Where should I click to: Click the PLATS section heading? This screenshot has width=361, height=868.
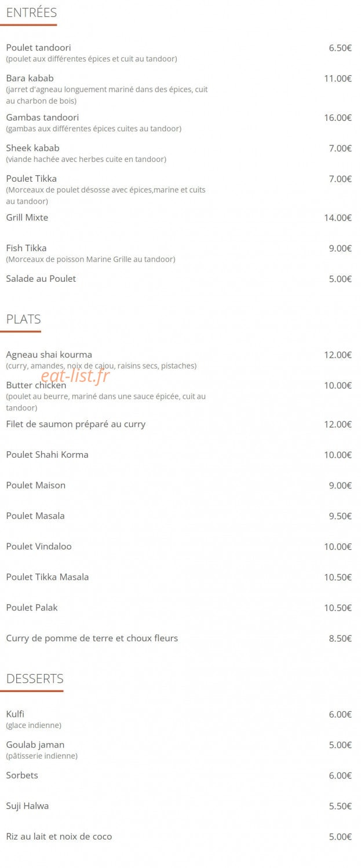coord(24,319)
